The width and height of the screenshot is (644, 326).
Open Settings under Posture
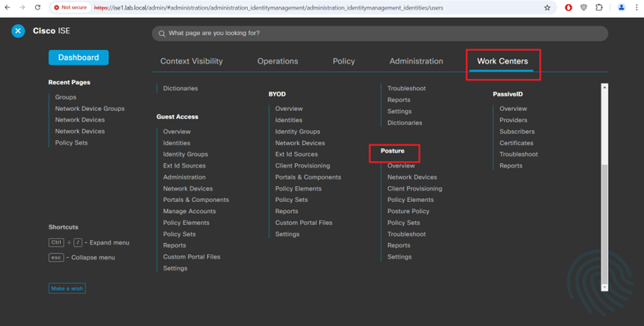(399, 257)
